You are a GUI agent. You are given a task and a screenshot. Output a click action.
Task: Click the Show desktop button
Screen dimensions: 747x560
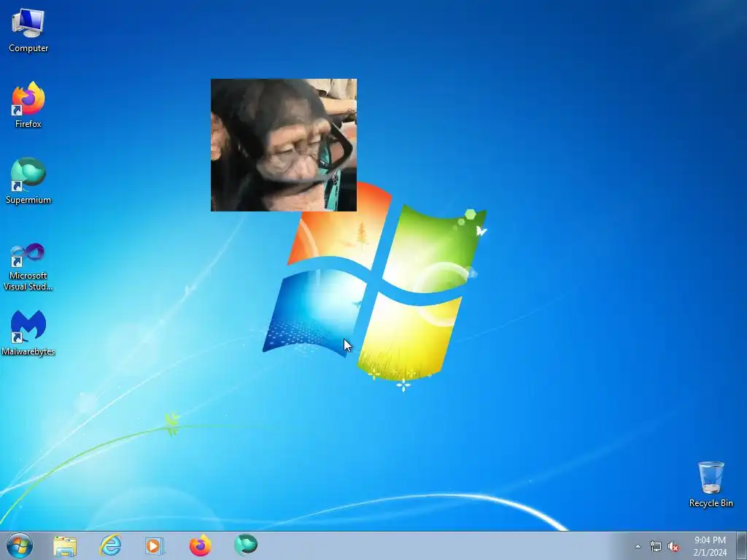tap(742, 545)
